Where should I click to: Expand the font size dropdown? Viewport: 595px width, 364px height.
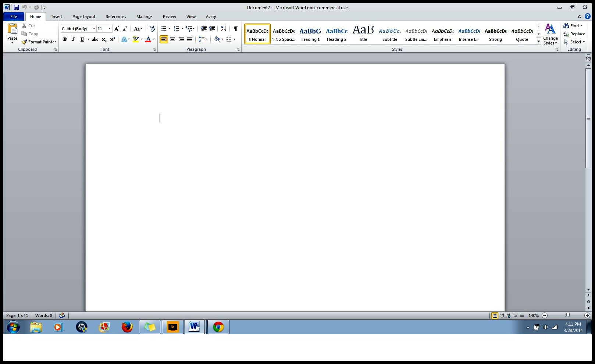[x=110, y=29]
